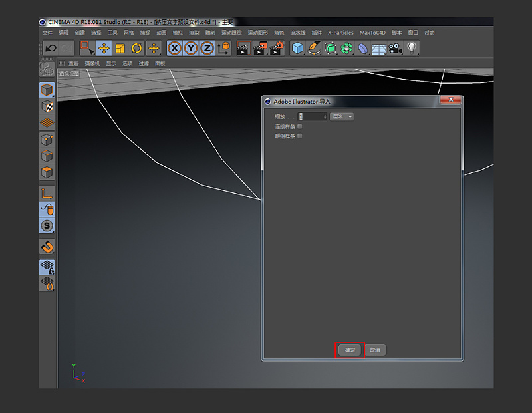Click the 确定 button

(x=350, y=350)
